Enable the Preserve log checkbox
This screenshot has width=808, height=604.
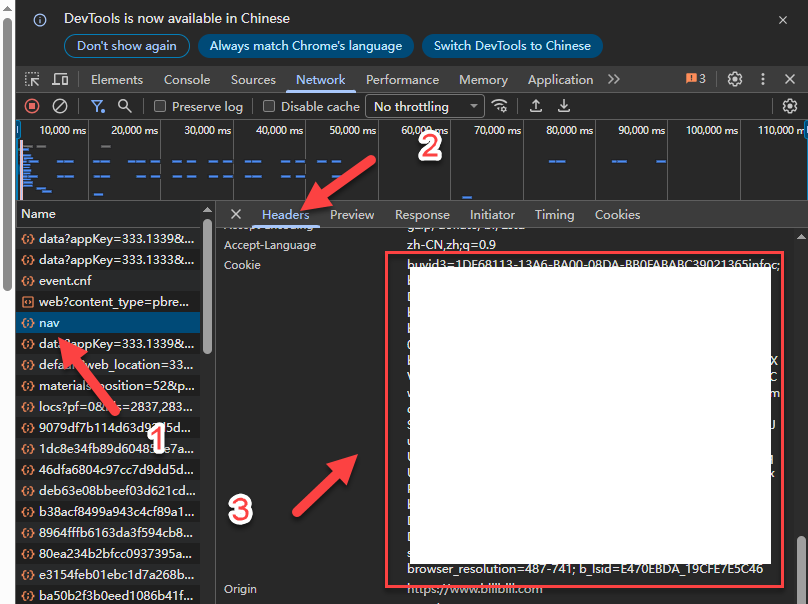pyautogui.click(x=160, y=107)
